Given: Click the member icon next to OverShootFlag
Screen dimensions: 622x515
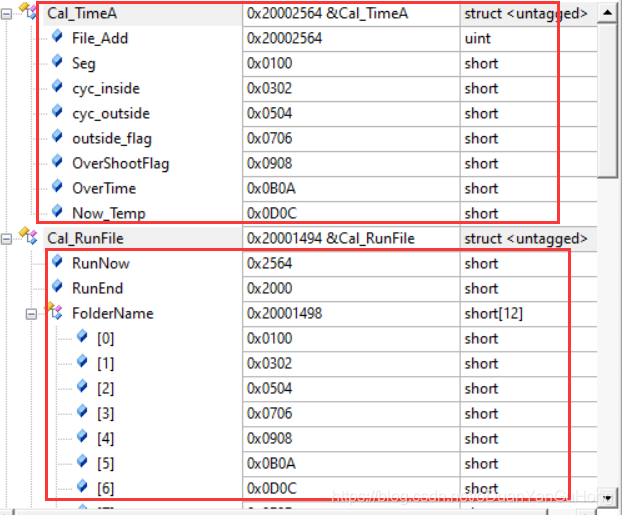Looking at the screenshot, I should (x=57, y=161).
